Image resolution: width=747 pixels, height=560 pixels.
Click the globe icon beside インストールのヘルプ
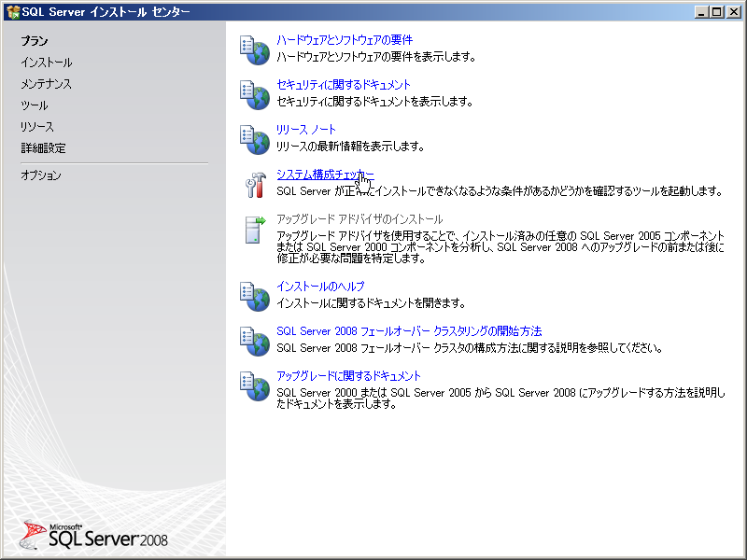[x=254, y=296]
